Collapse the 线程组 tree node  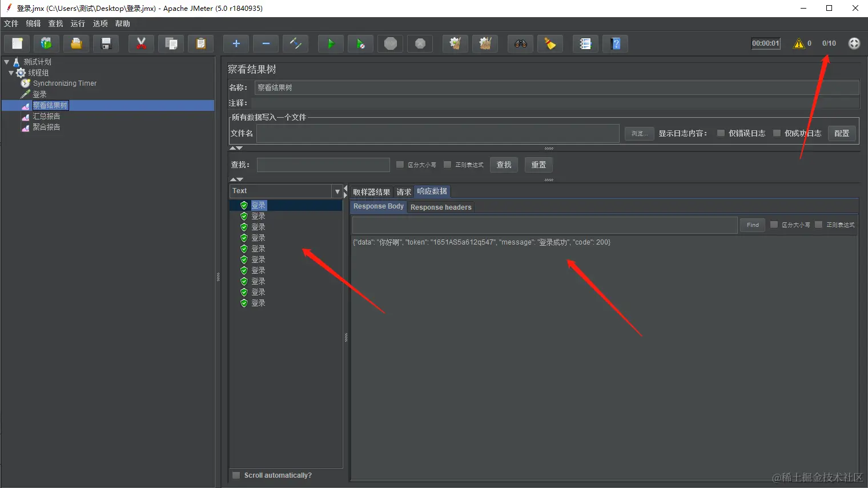pos(11,73)
